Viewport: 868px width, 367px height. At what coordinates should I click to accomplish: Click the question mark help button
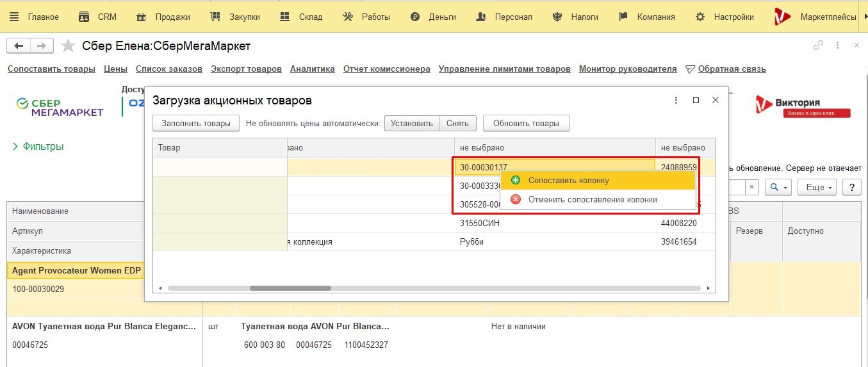851,187
